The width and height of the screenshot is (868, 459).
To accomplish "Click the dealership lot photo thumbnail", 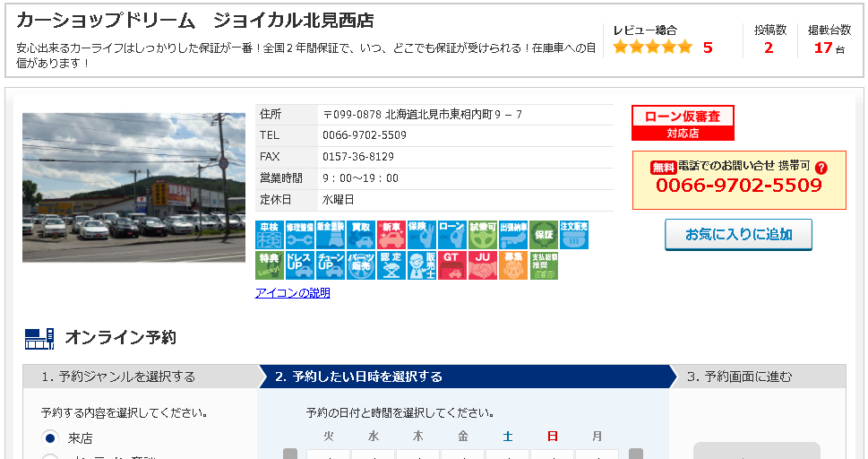I will click(x=134, y=187).
